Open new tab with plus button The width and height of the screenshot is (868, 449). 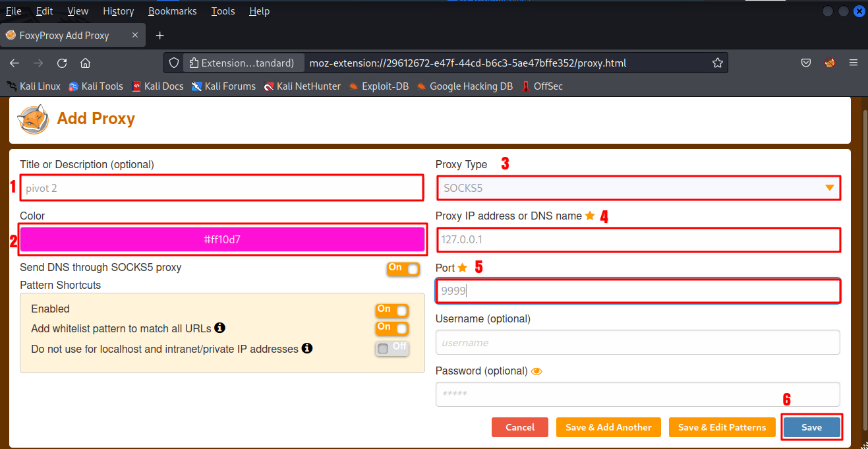[x=159, y=36]
